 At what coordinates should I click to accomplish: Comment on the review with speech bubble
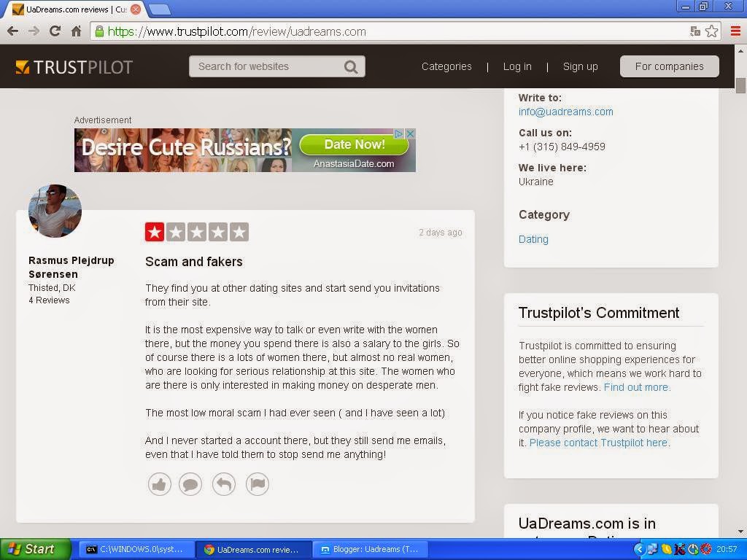190,484
